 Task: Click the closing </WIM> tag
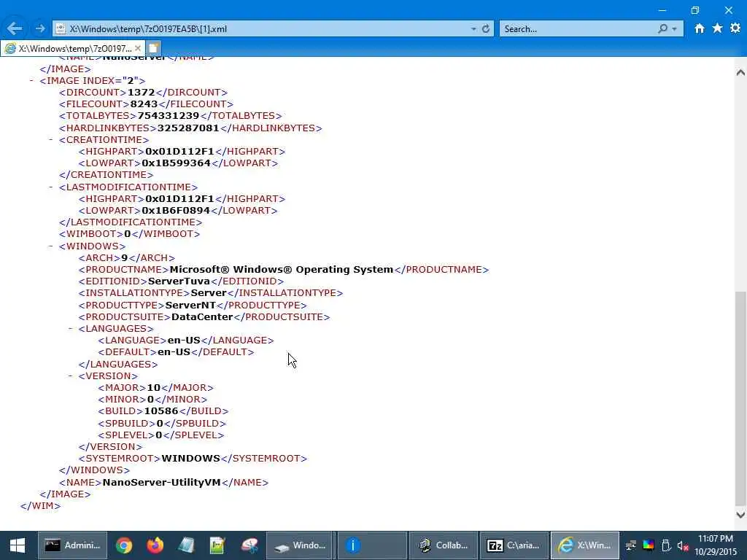click(x=41, y=506)
